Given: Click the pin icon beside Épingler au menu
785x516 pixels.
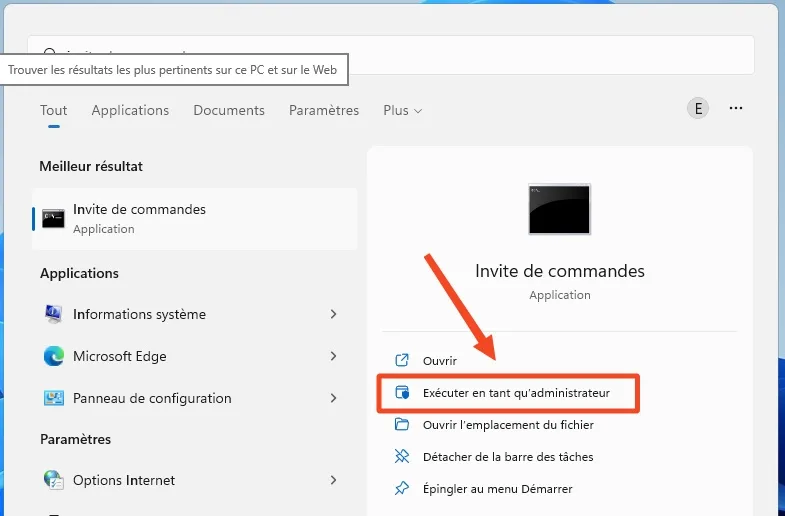Looking at the screenshot, I should click(x=402, y=488).
